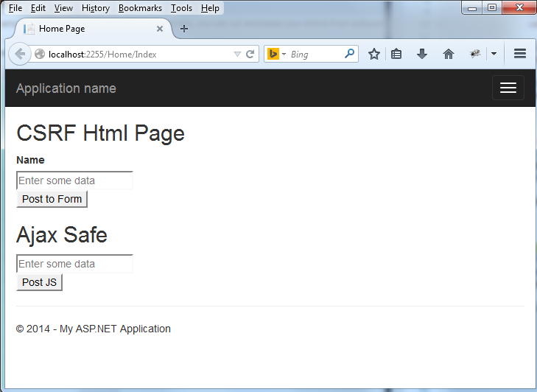Open the Downloads arrow icon

(422, 54)
